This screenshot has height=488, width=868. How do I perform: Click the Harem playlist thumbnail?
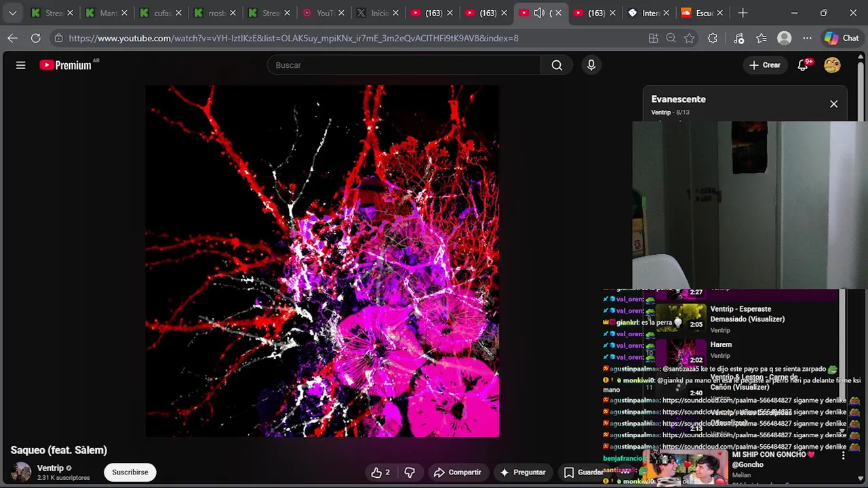coord(681,352)
